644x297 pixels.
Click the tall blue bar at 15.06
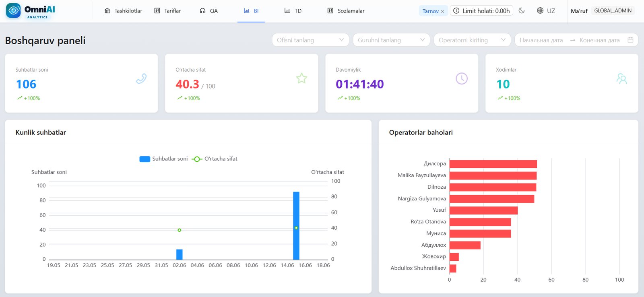[296, 225]
